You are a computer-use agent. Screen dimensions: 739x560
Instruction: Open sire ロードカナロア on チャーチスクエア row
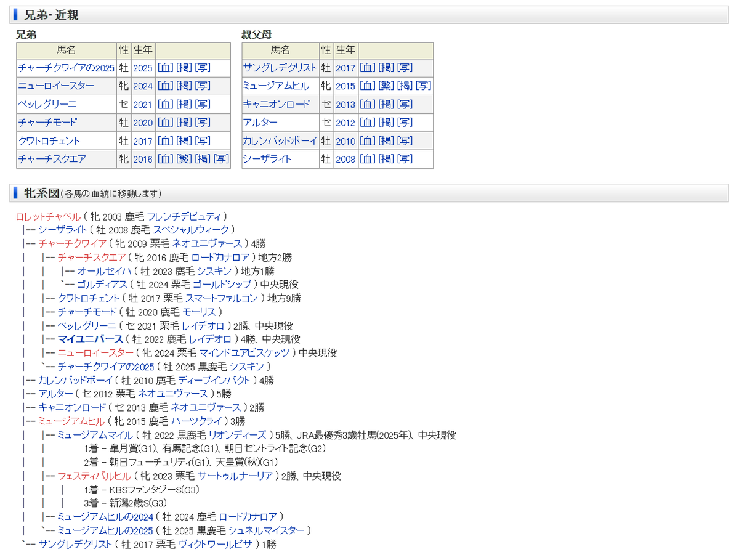pyautogui.click(x=220, y=258)
